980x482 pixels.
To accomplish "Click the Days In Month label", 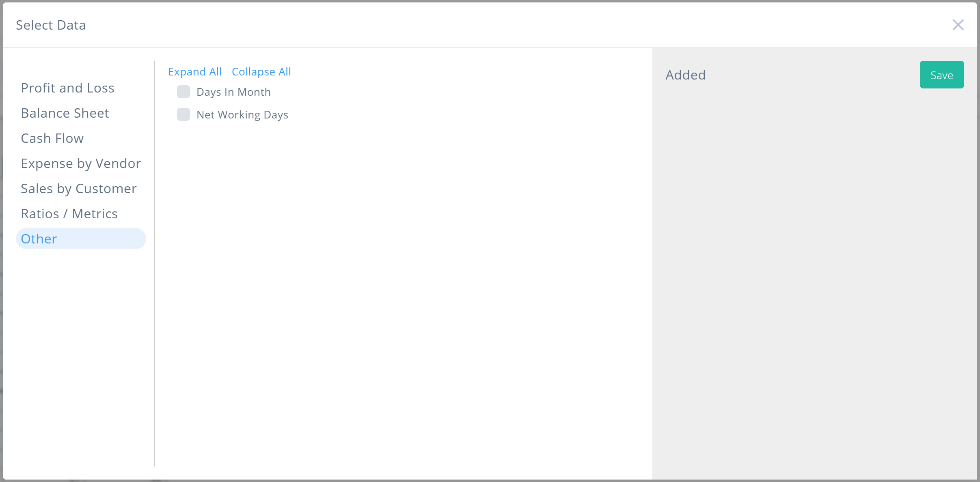I will coord(233,92).
